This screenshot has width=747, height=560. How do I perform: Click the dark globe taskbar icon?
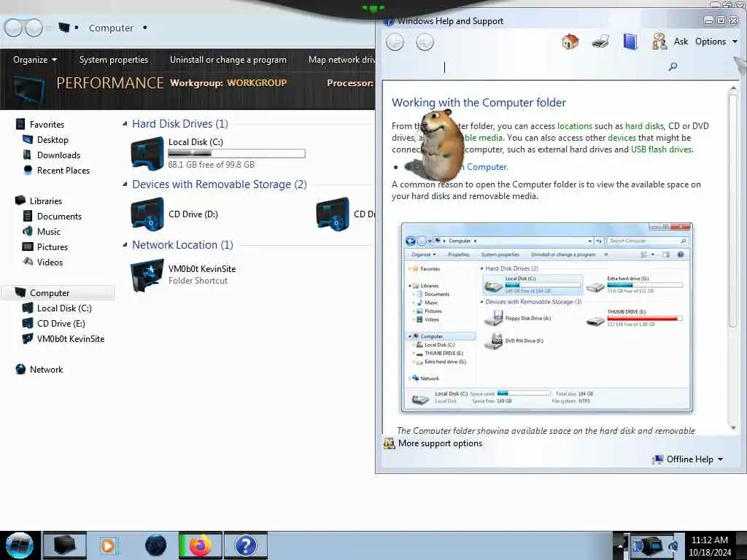point(156,545)
